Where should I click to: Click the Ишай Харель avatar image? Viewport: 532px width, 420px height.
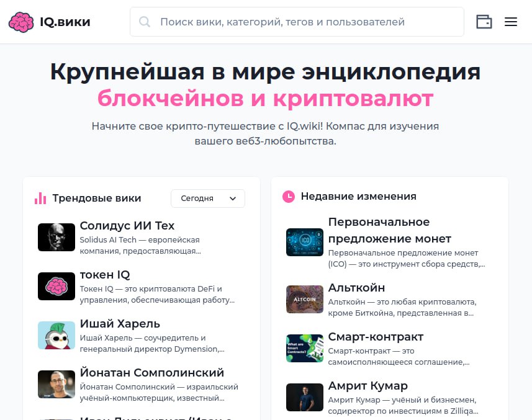(x=56, y=335)
